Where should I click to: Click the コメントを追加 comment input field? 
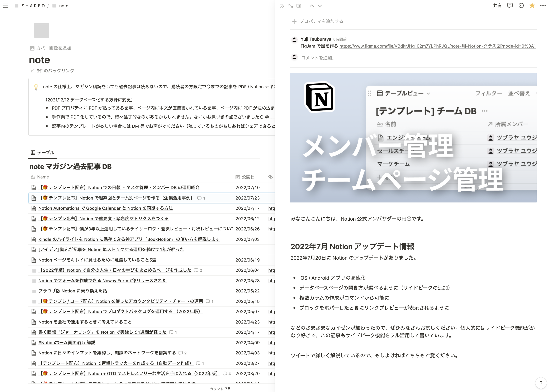coord(318,58)
